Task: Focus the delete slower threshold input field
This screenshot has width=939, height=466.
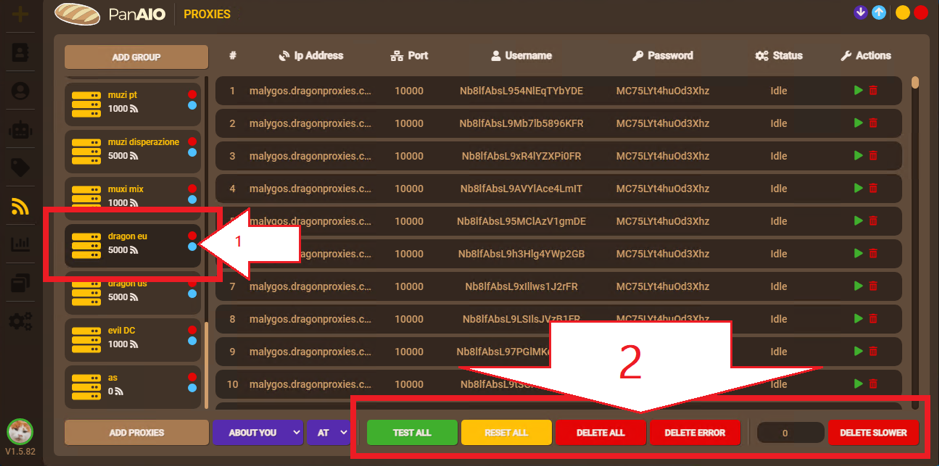Action: 790,432
